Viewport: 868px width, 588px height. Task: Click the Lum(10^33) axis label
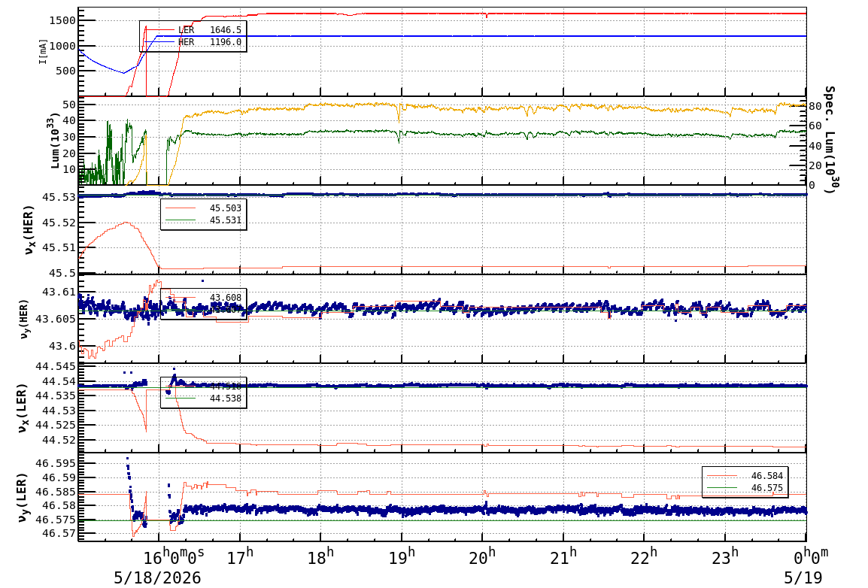click(55, 141)
